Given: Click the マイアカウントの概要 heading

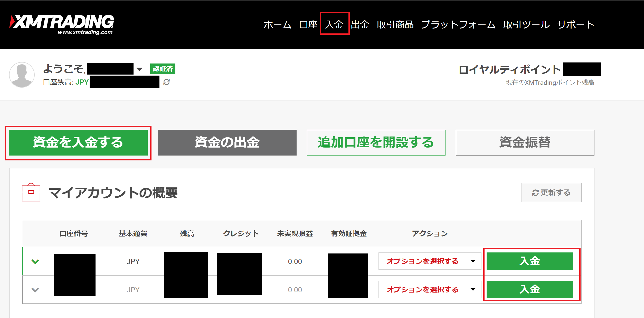Looking at the screenshot, I should point(113,193).
